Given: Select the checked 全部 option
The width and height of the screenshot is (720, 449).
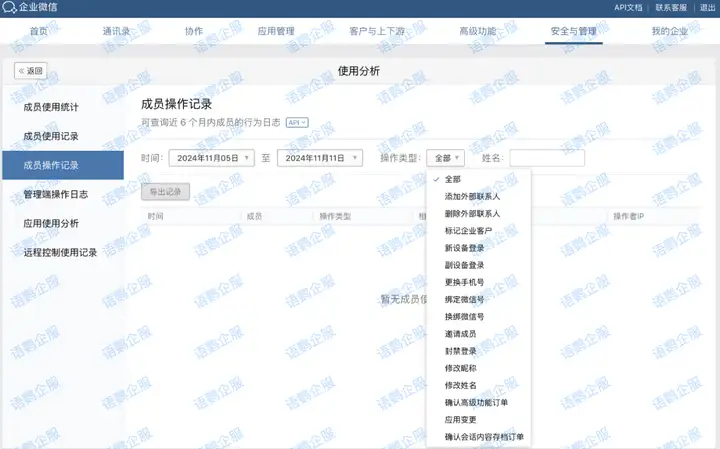Looking at the screenshot, I should click(453, 179).
